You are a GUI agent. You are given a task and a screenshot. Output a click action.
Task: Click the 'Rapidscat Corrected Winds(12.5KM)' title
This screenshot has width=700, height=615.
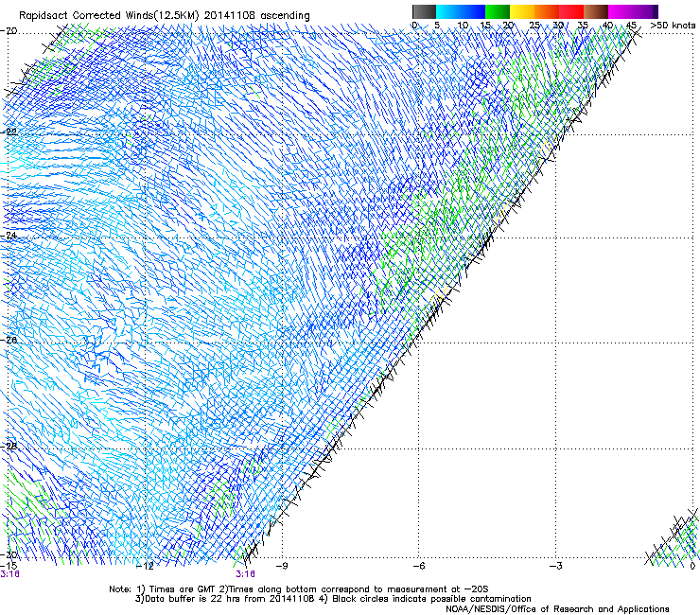(109, 16)
